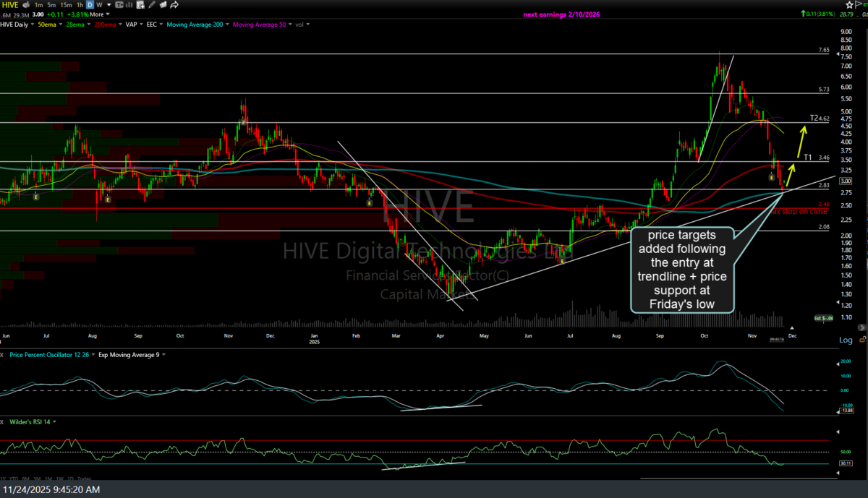The height and width of the screenshot is (498, 868).
Task: Open the 50ema indicator dropdown
Action: pos(52,24)
